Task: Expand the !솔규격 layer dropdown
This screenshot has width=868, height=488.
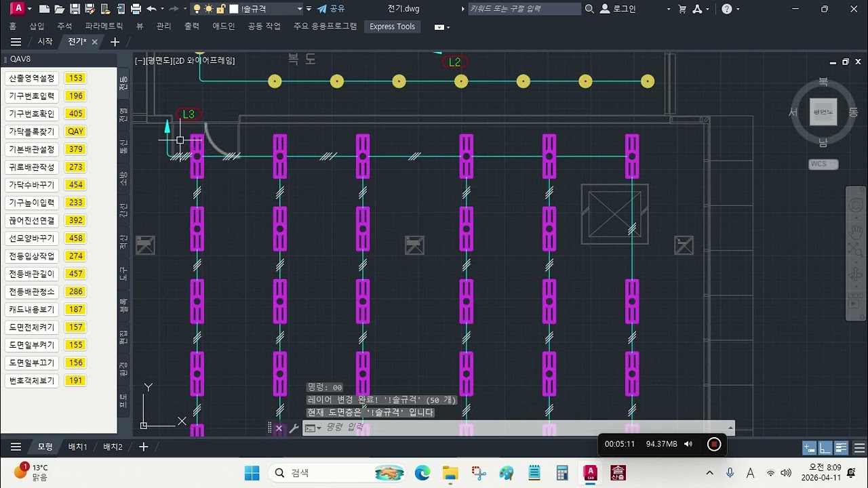Action: click(299, 9)
